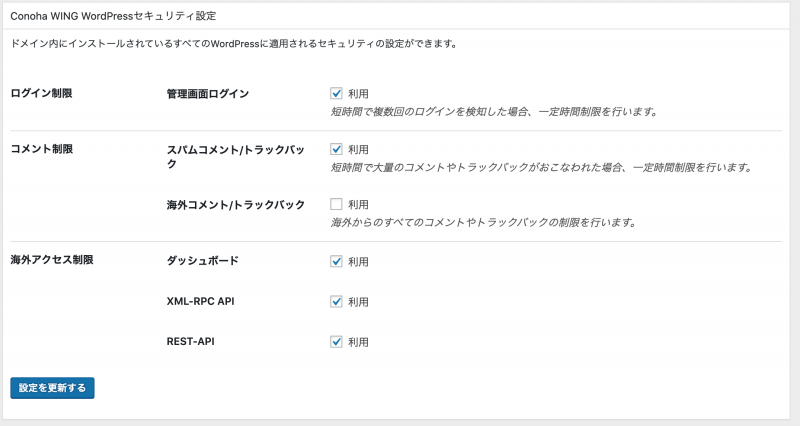Screen dimensions: 800x426
Task: Uncheck the XML-RPC API checkbox
Action: tap(336, 302)
